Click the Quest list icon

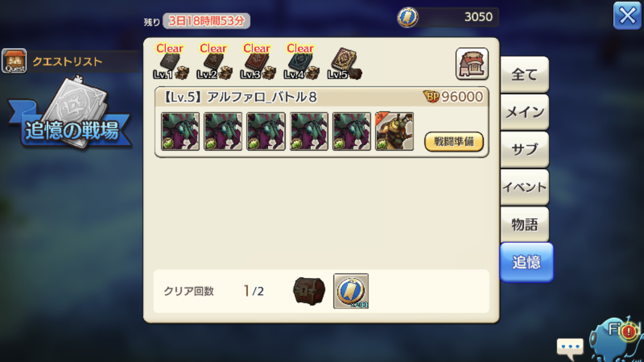click(14, 61)
